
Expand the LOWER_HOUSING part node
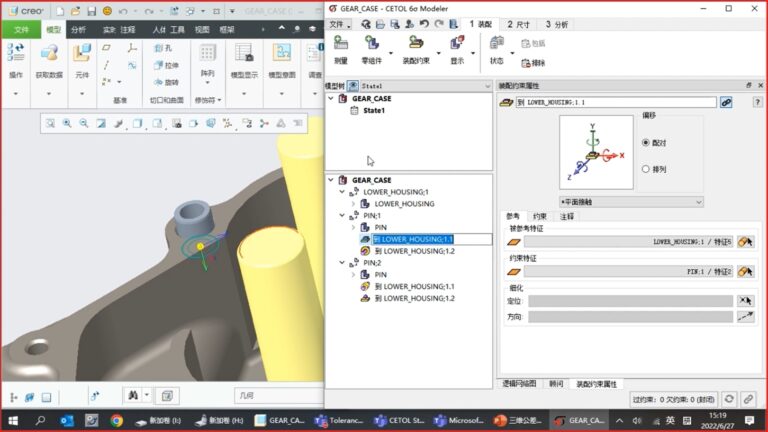(x=353, y=203)
